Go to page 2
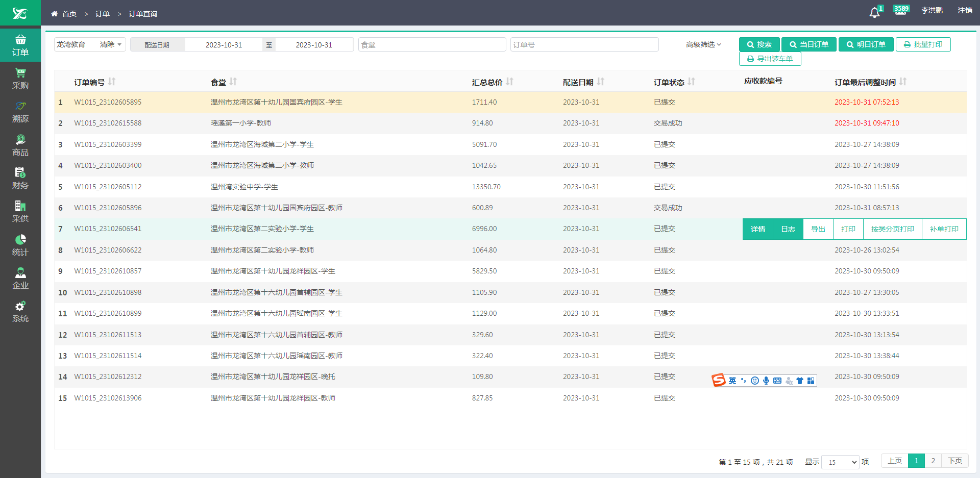The height and width of the screenshot is (478, 980). point(933,461)
